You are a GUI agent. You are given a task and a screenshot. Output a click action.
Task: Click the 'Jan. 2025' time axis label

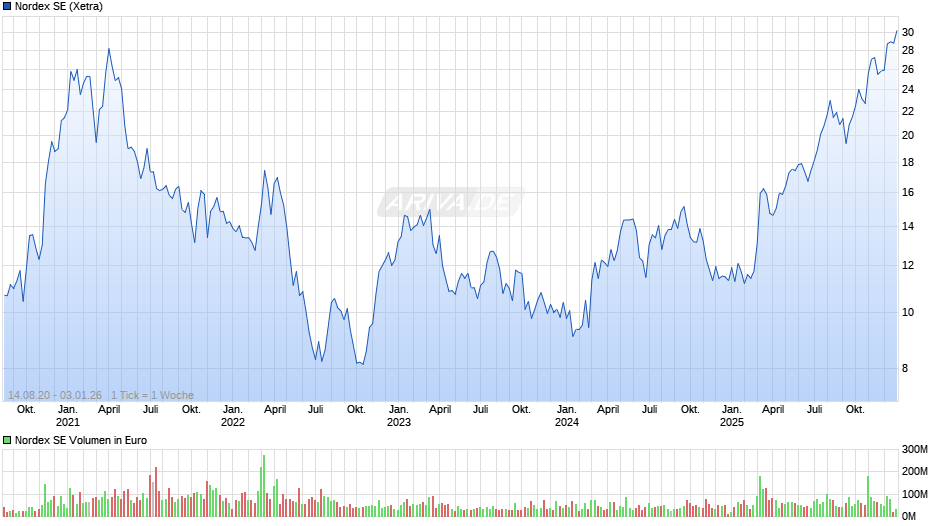731,416
